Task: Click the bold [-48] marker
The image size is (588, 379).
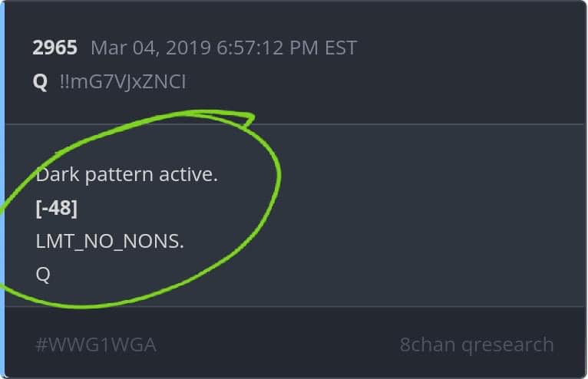Action: pos(57,208)
